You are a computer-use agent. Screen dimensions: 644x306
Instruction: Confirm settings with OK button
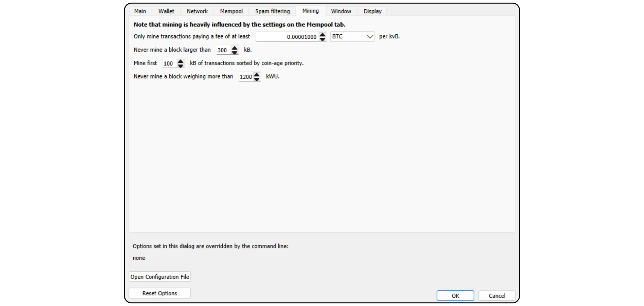click(x=455, y=296)
